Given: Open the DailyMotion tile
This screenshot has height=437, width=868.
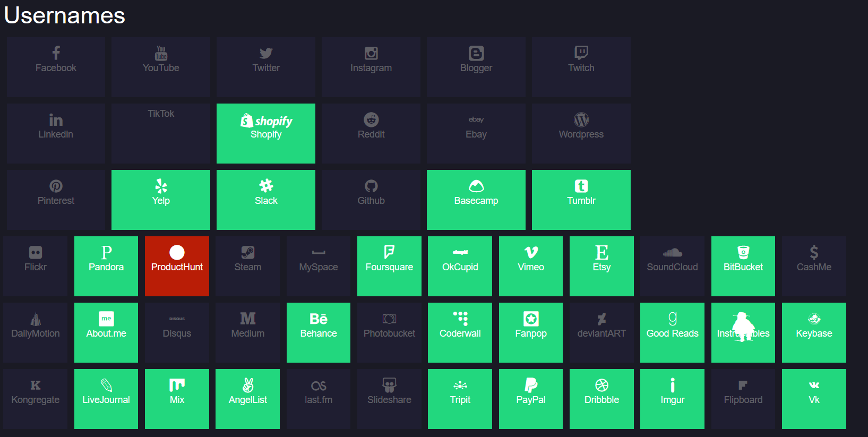Looking at the screenshot, I should coord(36,332).
